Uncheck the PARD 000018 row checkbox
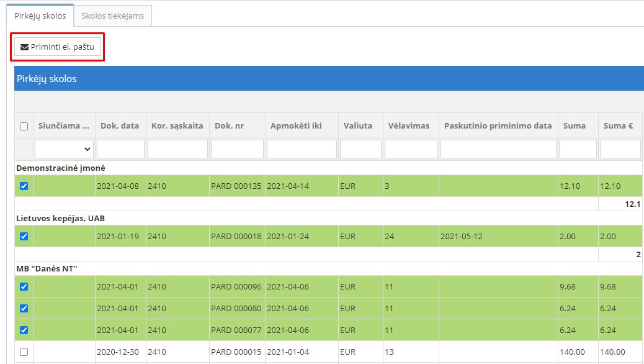Viewport: 644px width, 364px height. [x=24, y=236]
